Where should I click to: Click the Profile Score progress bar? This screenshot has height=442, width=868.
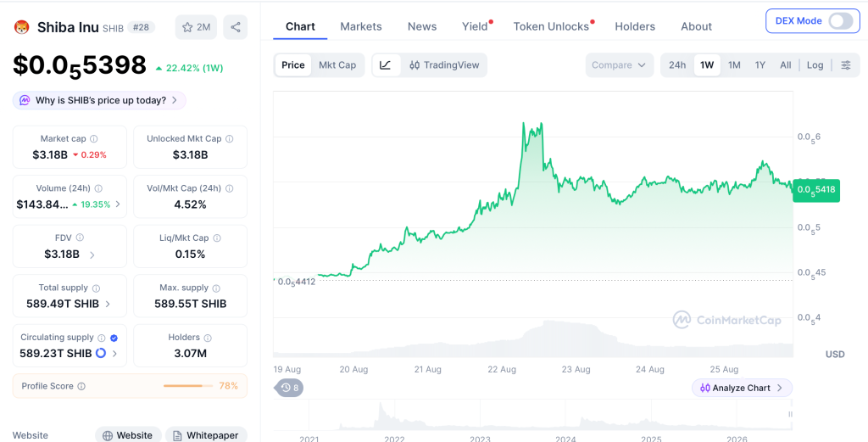click(188, 386)
